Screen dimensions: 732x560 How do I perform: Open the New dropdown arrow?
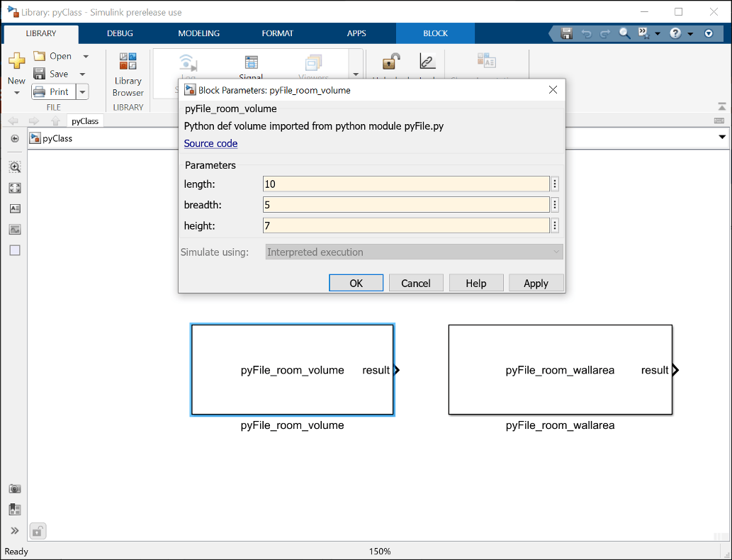[17, 93]
